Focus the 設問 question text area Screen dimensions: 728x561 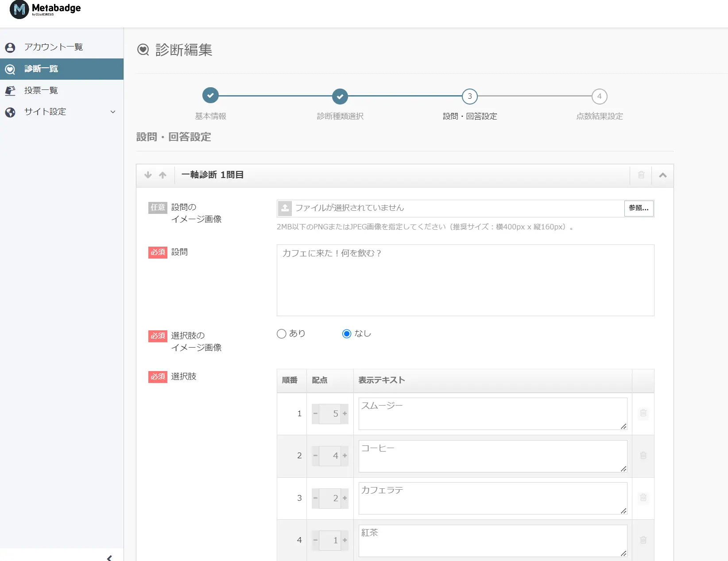[x=465, y=280]
